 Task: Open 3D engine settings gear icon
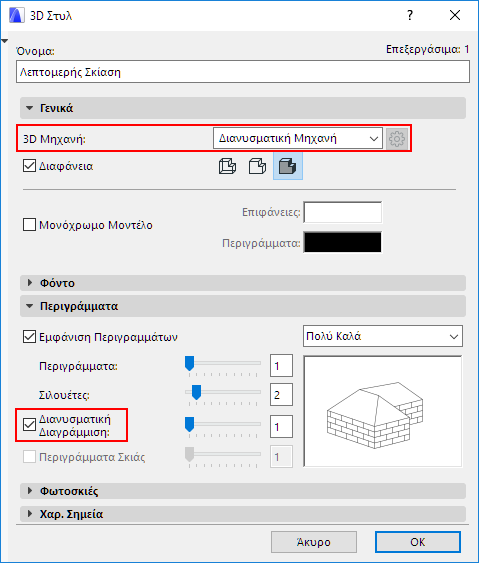pos(397,139)
